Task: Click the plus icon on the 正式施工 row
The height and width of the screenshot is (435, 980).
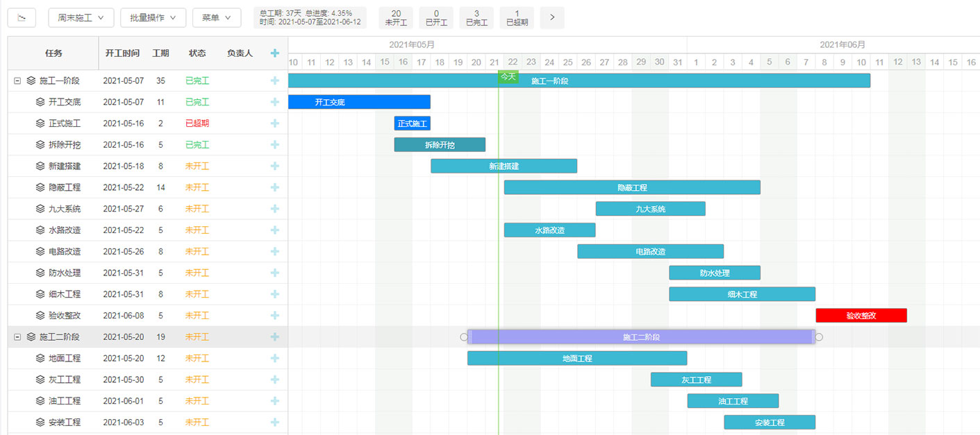Action: tap(274, 123)
